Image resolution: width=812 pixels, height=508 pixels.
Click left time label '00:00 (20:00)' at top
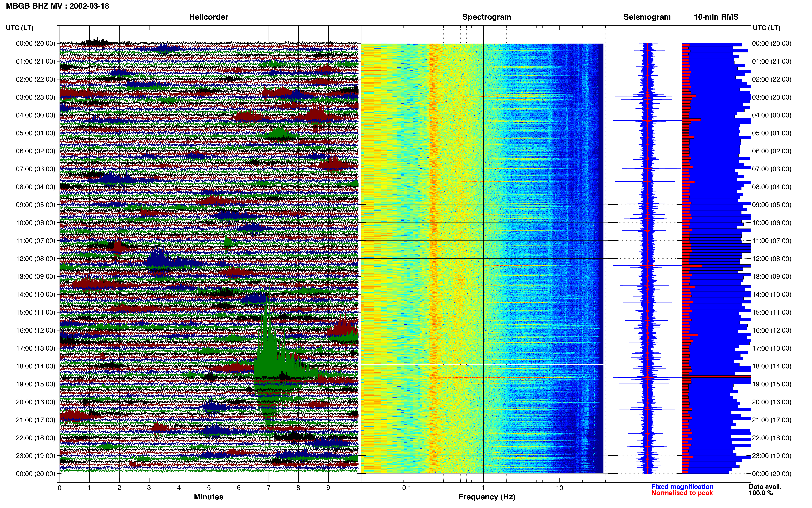point(36,43)
